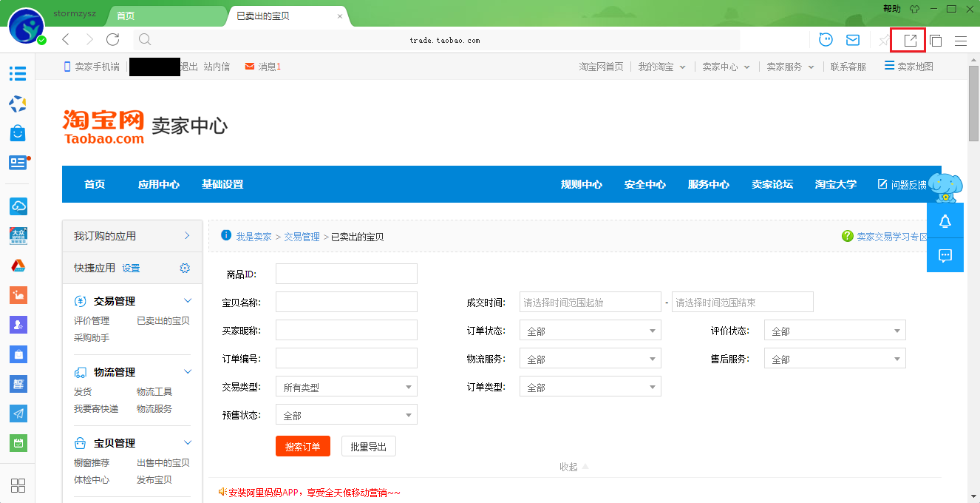
Task: Open the browser hamburger menu
Action: [x=961, y=41]
